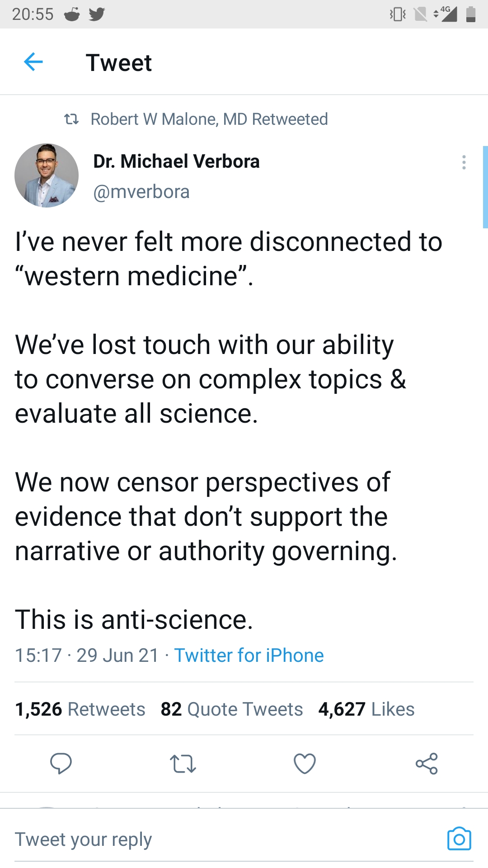Tap the battery icon in status bar
The image size is (488, 868).
click(x=471, y=14)
